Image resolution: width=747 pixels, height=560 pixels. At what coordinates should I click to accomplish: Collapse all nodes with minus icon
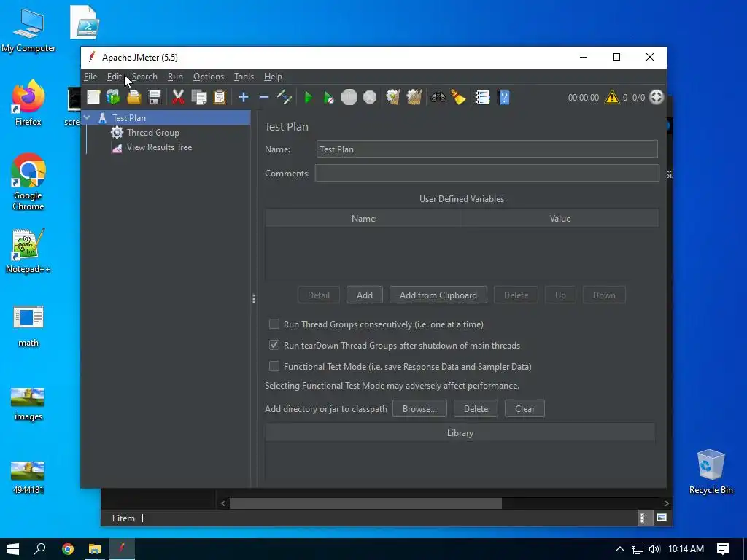(x=264, y=97)
